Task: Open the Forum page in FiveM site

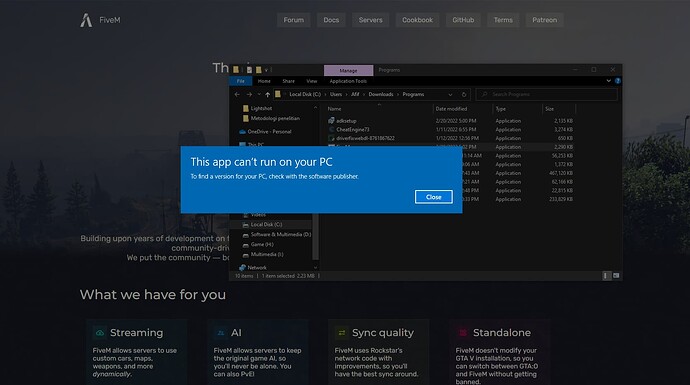Action: [x=294, y=20]
